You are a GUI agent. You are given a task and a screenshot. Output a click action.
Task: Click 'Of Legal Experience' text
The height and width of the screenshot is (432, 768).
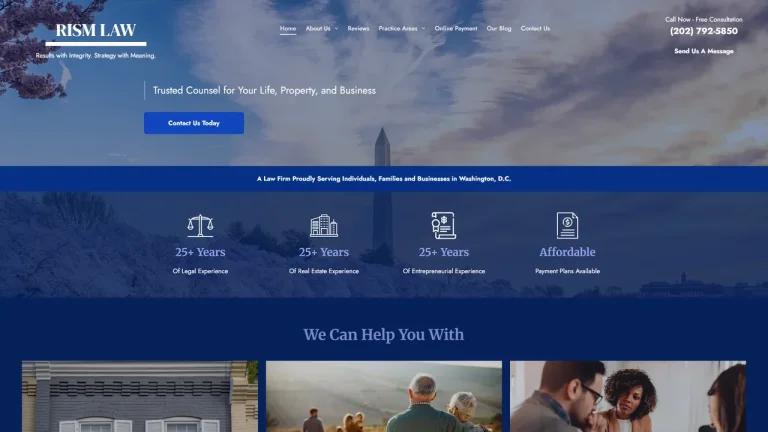pos(200,271)
